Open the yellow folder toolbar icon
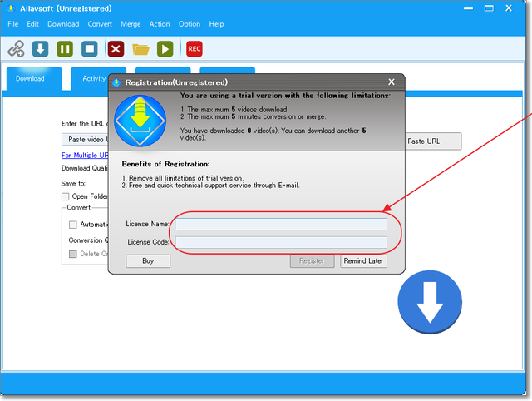This screenshot has height=401, width=532. coord(140,49)
